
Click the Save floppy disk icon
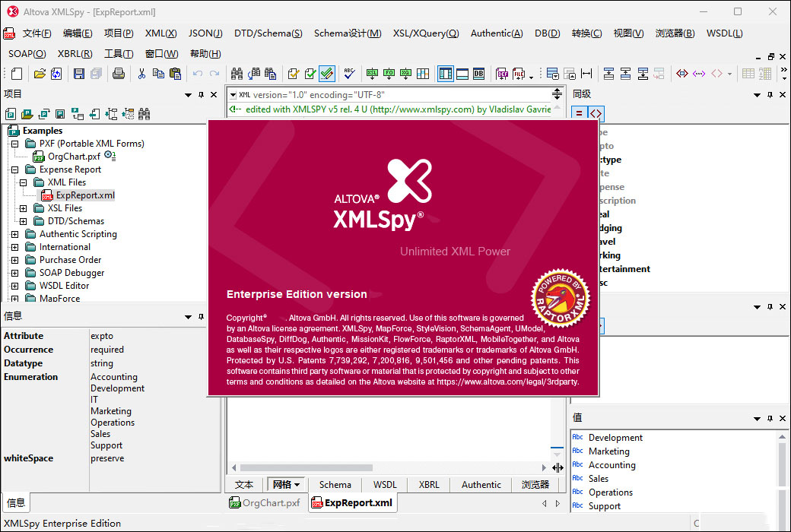78,74
